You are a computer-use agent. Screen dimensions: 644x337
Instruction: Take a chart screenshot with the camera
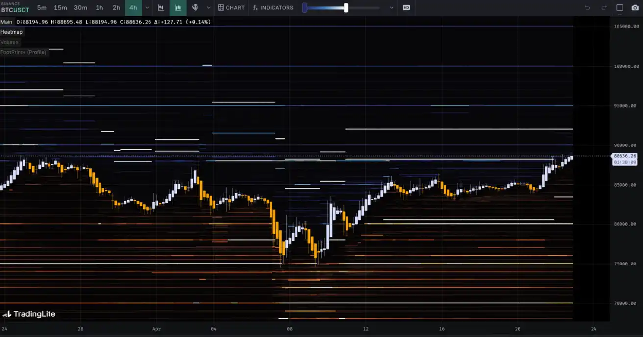pos(635,8)
